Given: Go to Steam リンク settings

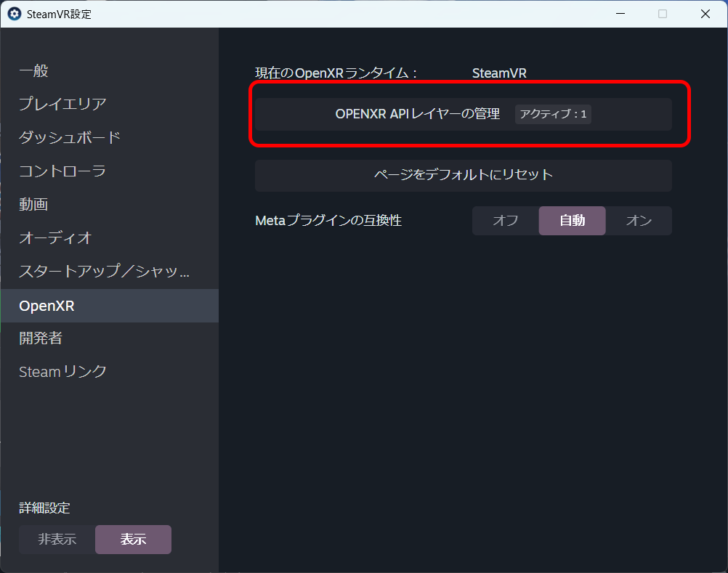Looking at the screenshot, I should pos(109,372).
